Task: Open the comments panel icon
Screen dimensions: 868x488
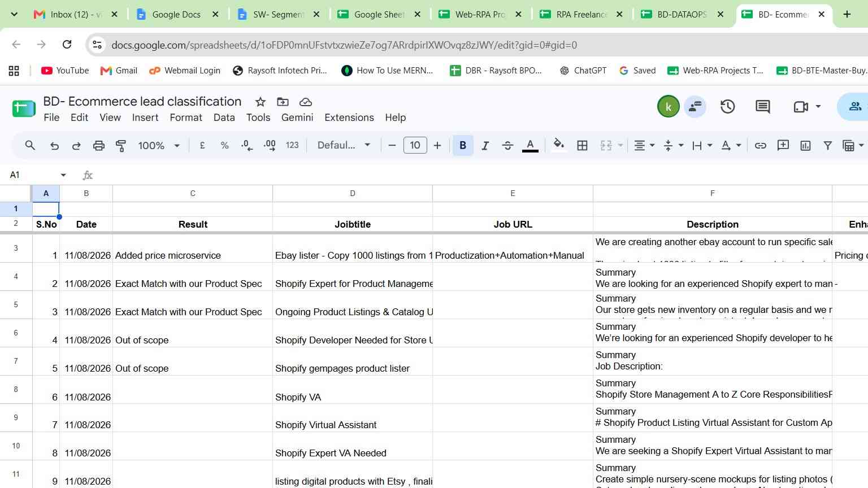Action: point(762,106)
